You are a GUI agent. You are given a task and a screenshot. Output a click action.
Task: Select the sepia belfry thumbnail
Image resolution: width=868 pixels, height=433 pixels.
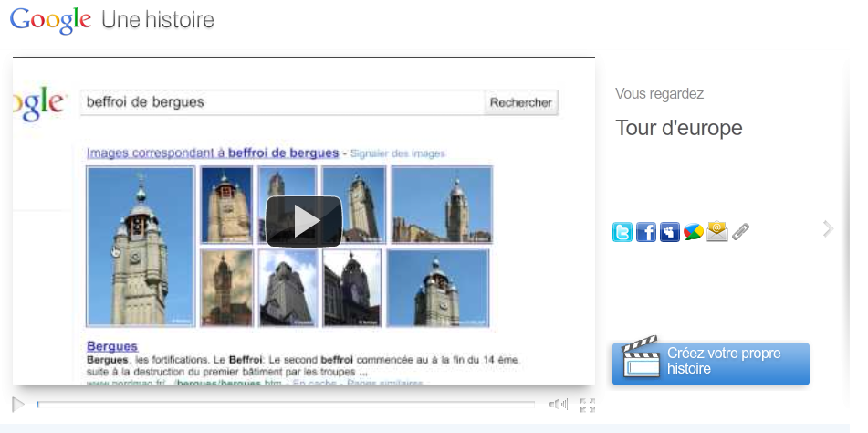click(x=227, y=288)
